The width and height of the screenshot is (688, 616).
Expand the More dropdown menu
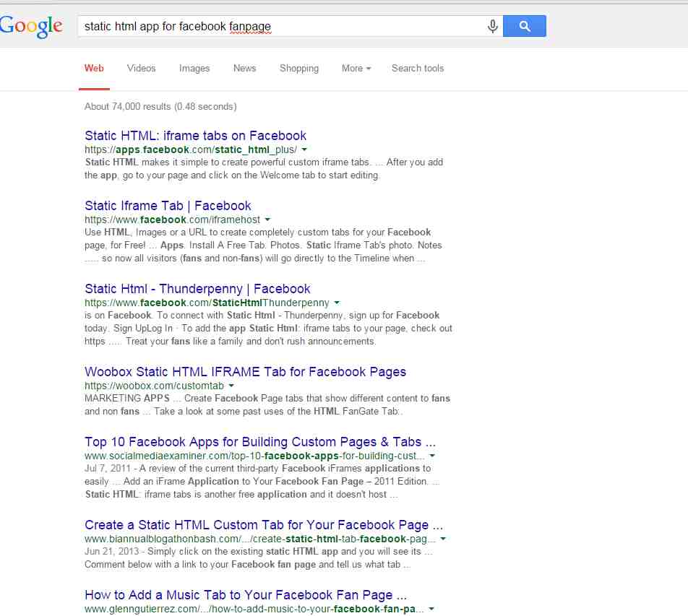356,69
